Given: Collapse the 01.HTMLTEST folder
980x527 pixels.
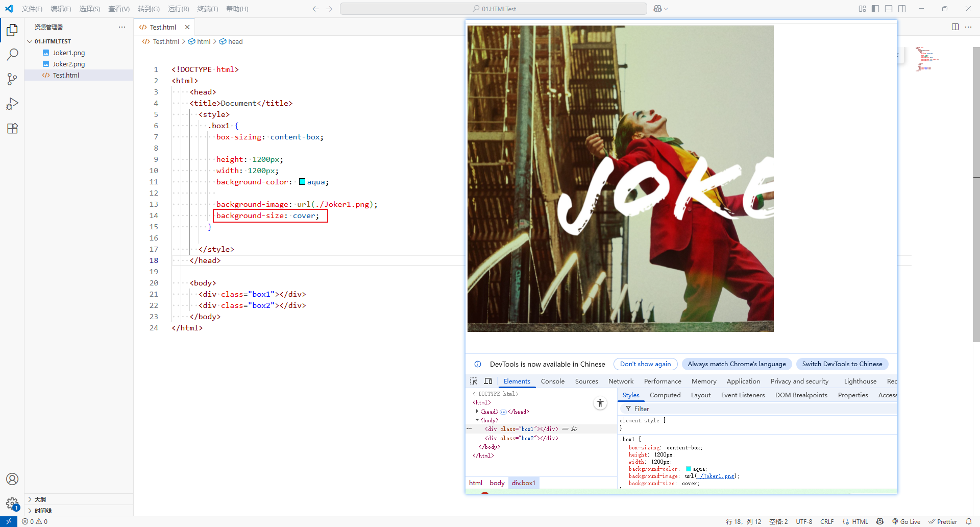Looking at the screenshot, I should pos(30,41).
